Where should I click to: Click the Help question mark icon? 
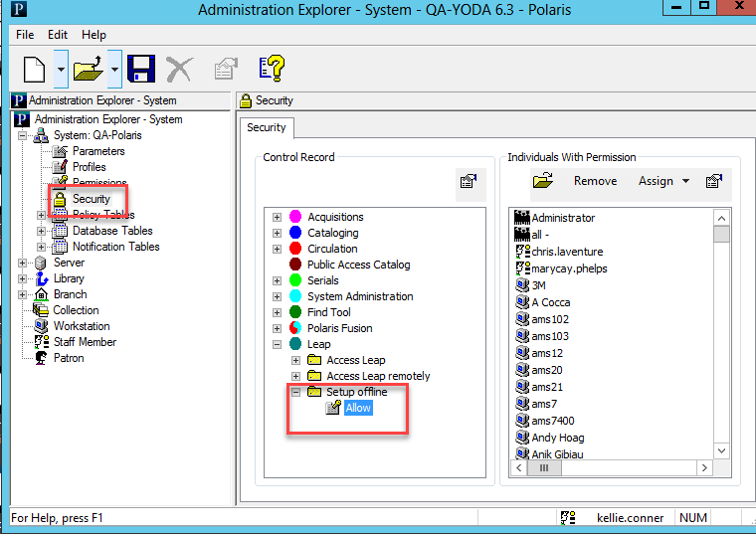coord(272,68)
